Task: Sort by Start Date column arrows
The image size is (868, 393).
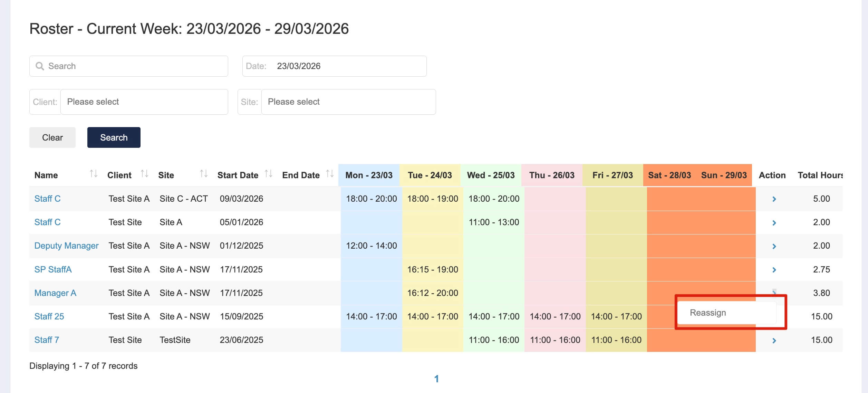Action: tap(268, 174)
